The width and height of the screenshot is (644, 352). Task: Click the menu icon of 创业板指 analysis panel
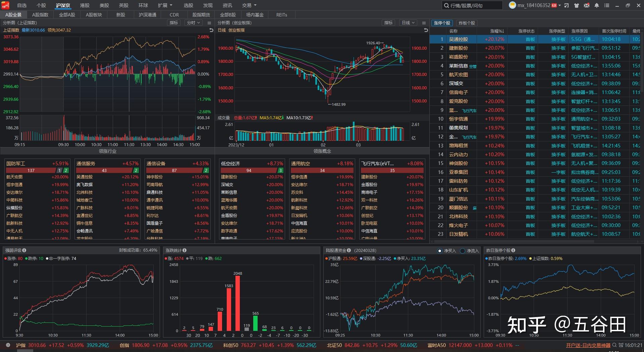(x=424, y=23)
